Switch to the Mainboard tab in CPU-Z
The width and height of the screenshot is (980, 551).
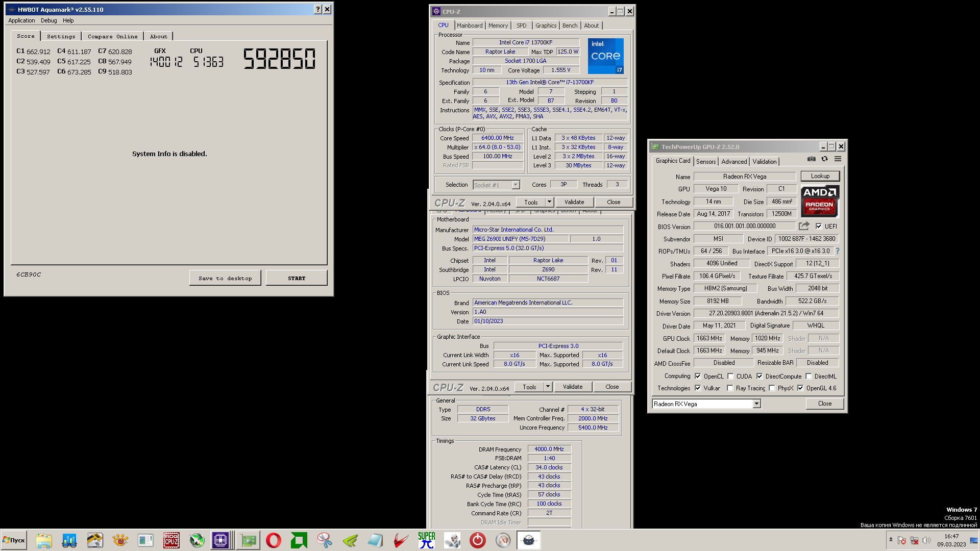(x=470, y=26)
